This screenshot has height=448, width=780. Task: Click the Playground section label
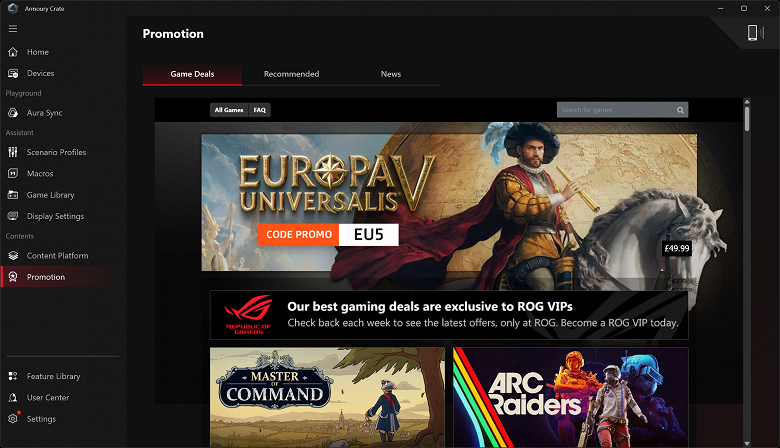coord(23,93)
